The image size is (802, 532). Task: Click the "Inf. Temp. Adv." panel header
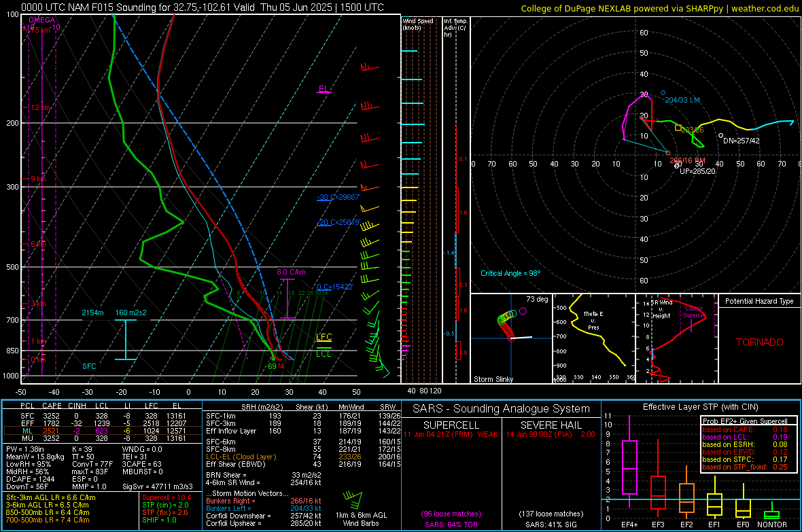(x=455, y=28)
